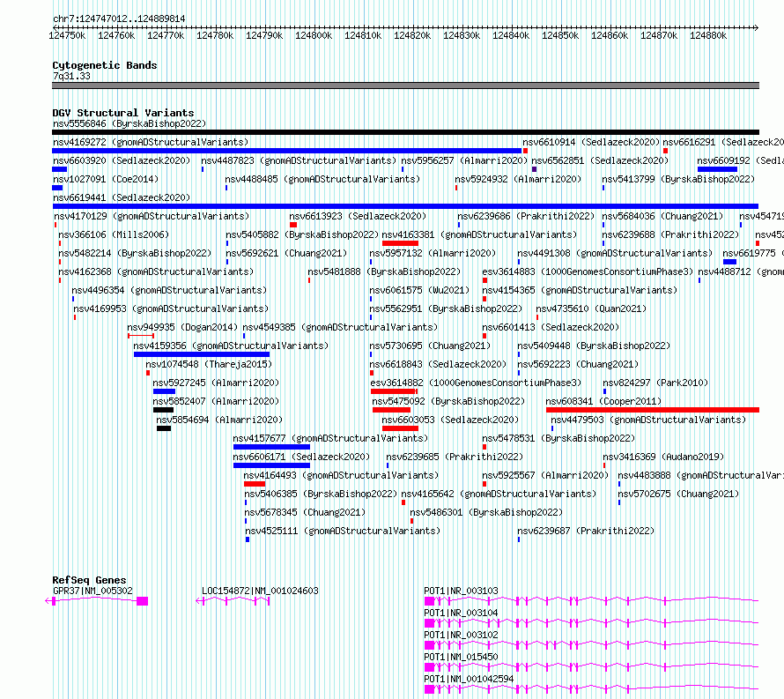Open the nsv6610914 Sedlazeck2020 variant
Image resolution: width=784 pixels, height=699 pixels.
click(x=591, y=142)
